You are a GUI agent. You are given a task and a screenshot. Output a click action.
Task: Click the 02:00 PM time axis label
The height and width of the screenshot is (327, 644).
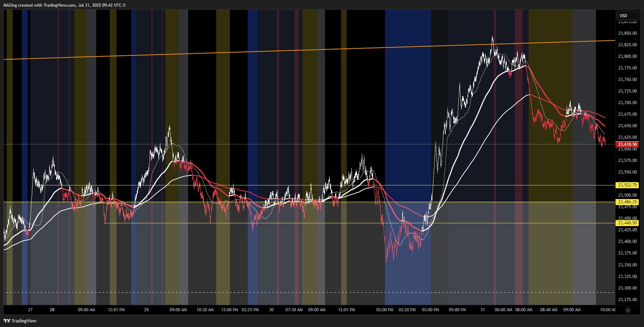(385, 310)
